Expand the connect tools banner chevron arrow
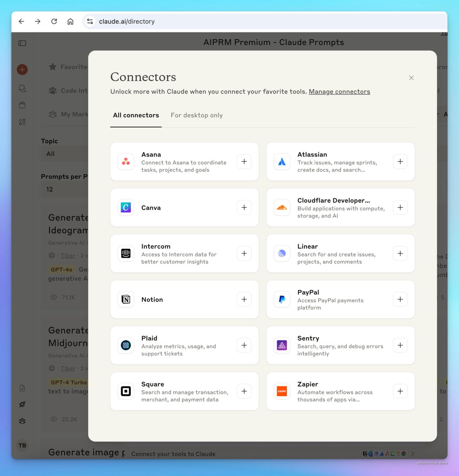Screen dimensions: 459x476 [413, 454]
